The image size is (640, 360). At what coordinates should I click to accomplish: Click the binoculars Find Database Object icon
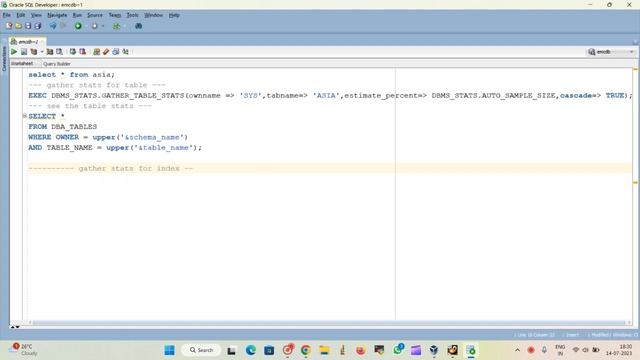138,26
